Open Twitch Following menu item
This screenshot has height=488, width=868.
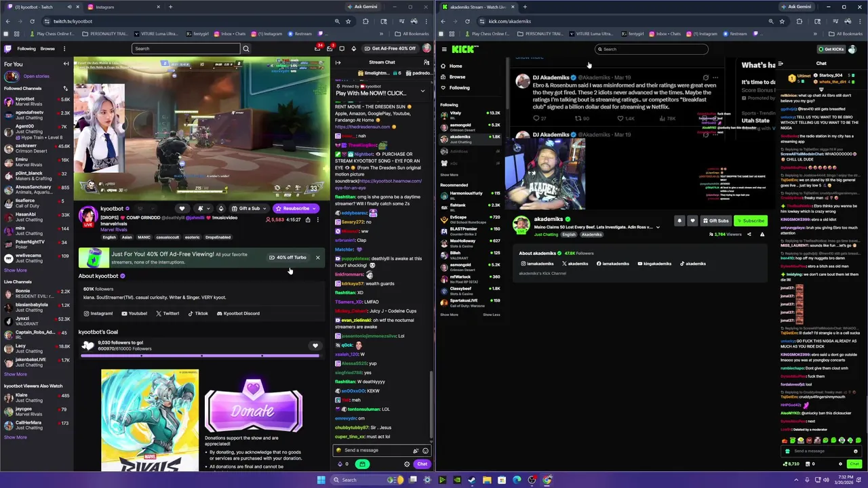tap(26, 49)
